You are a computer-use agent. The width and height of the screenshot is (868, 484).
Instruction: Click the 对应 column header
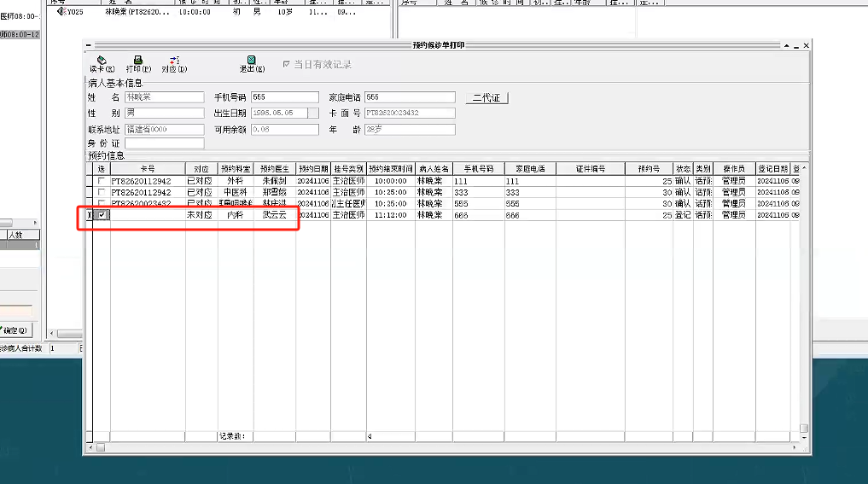click(x=201, y=169)
